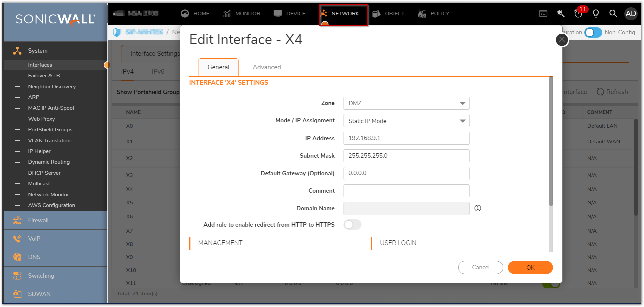Toggle the Non-Config mode switch
Screen dimensions: 644x307
[x=593, y=33]
